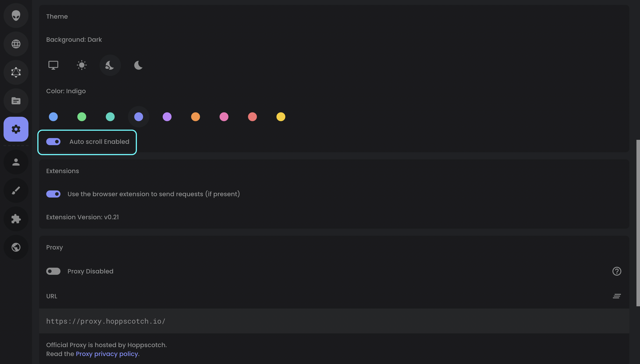Open the extensions puzzle icon in sidebar
Viewport: 640px width, 364px height.
[x=16, y=219]
